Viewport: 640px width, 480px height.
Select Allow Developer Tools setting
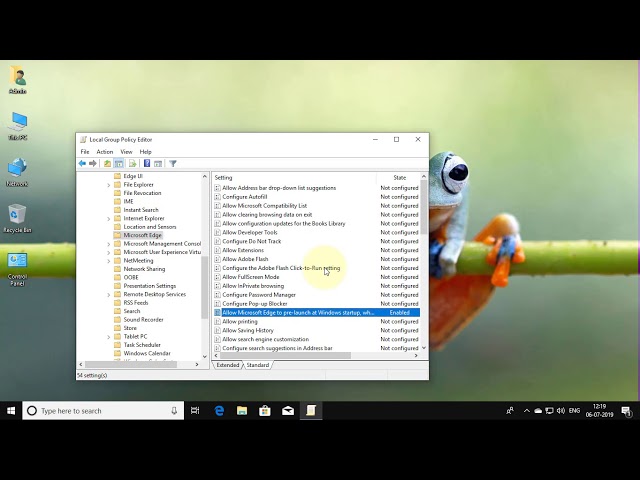click(x=317, y=232)
